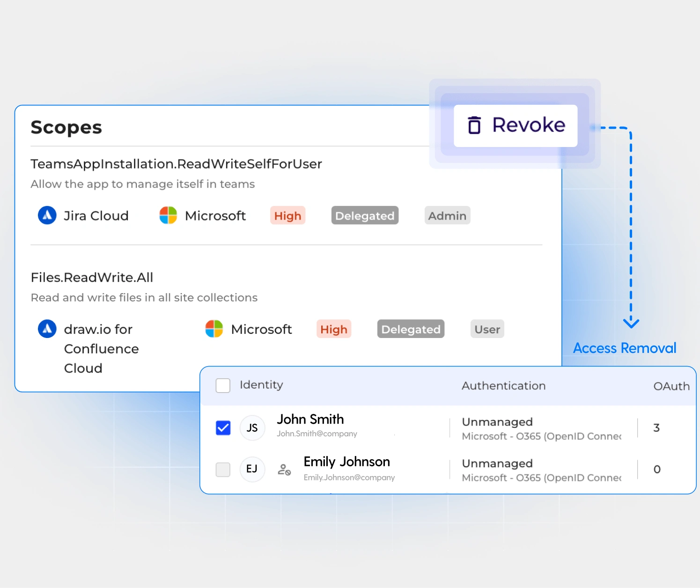700x588 pixels.
Task: Click the High risk badge for Files.ReadWrite.All
Action: [x=333, y=329]
